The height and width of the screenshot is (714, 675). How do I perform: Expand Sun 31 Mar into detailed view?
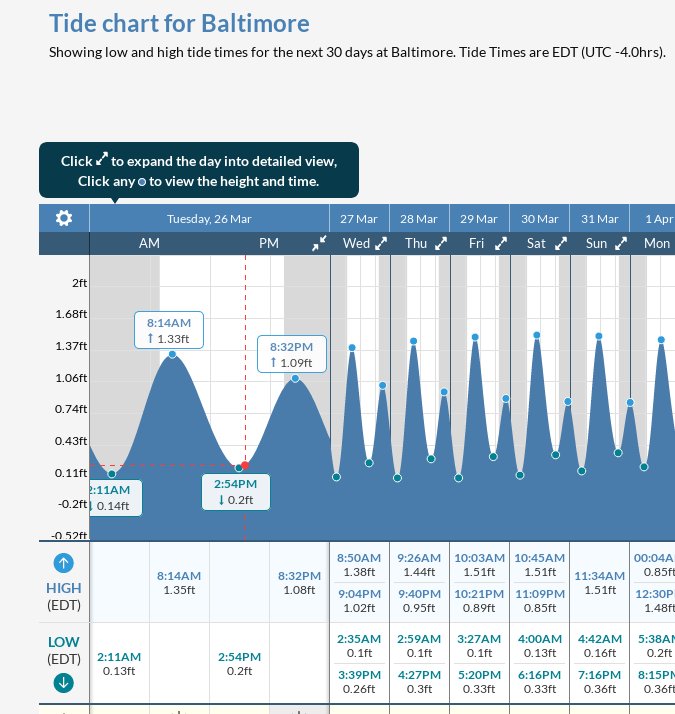tap(620, 244)
